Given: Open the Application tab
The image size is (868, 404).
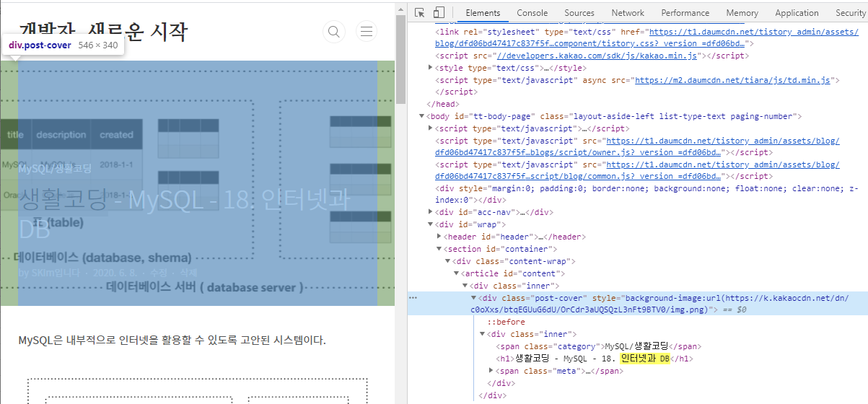Looking at the screenshot, I should tap(797, 13).
